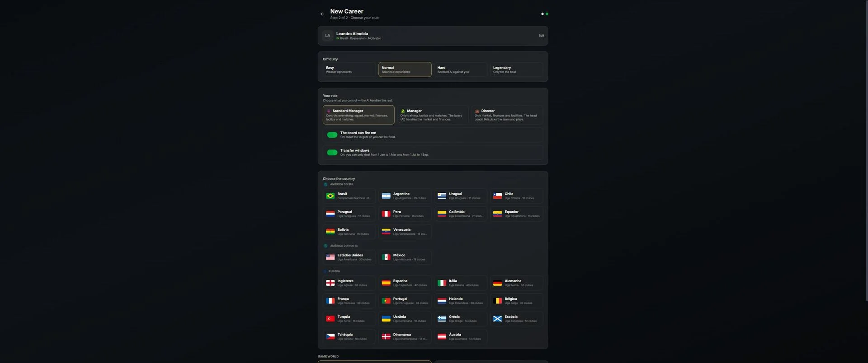Choose Holanda from the country list

tap(461, 301)
